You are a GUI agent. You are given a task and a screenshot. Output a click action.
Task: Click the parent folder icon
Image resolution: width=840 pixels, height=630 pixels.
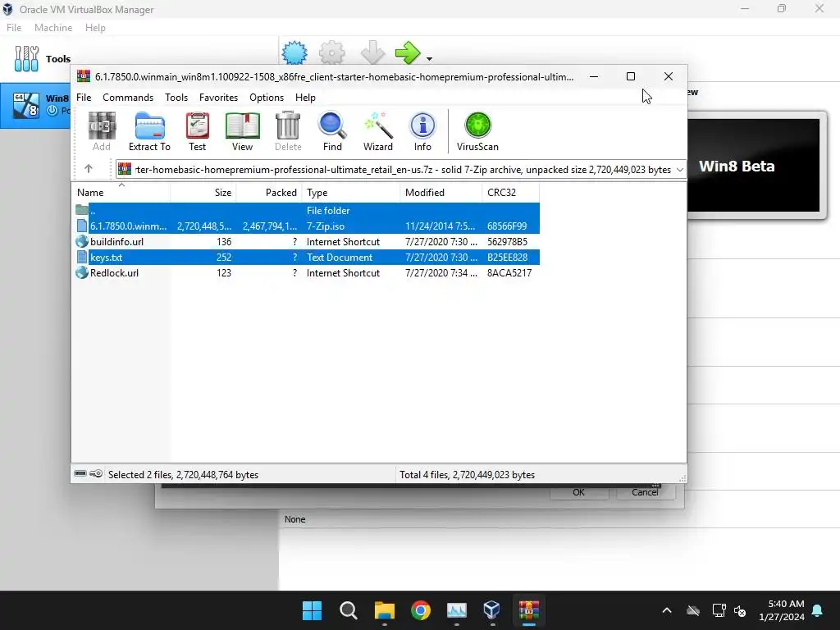[82, 210]
